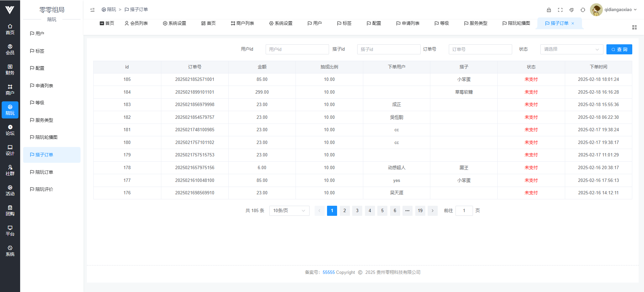Open the tab grid menu icon
Image resolution: width=644 pixels, height=292 pixels.
[x=634, y=27]
